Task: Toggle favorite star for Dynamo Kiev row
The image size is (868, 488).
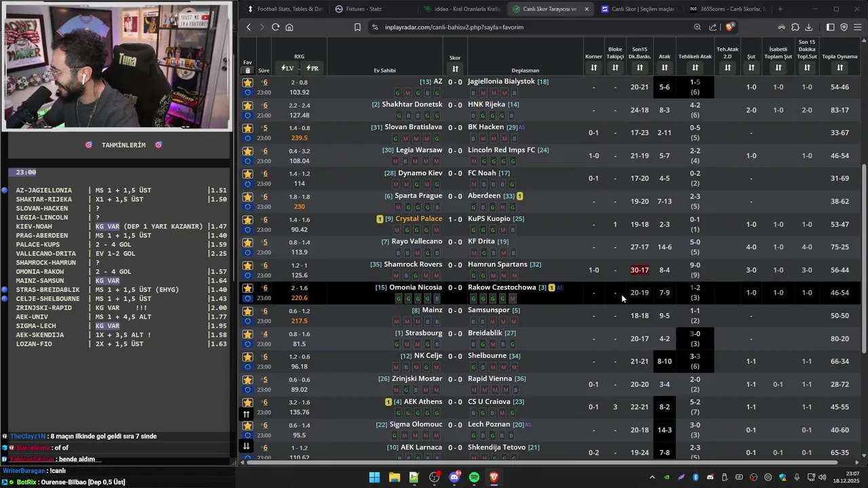Action: (248, 174)
